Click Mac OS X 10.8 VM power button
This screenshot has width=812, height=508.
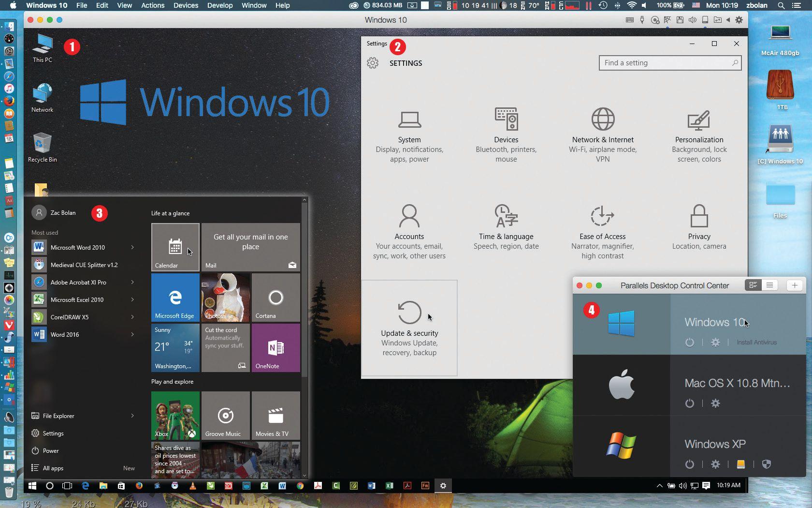(x=690, y=403)
